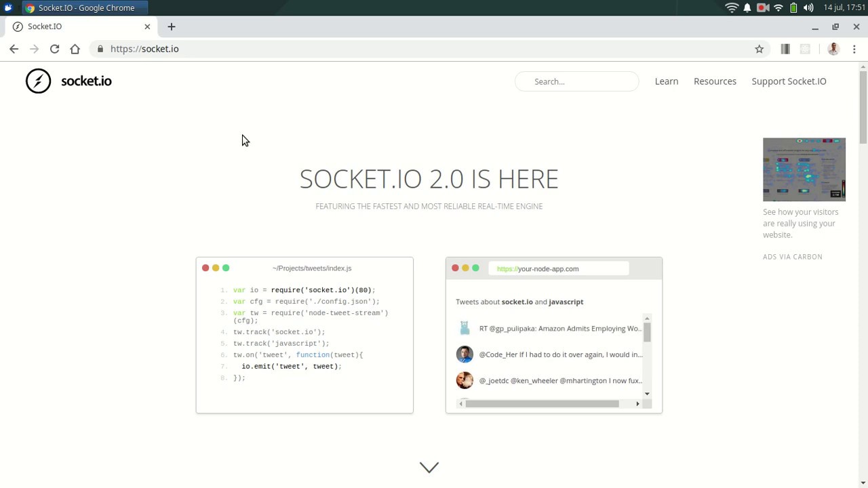
Task: Click the socket.io wordmark text
Action: (x=86, y=81)
